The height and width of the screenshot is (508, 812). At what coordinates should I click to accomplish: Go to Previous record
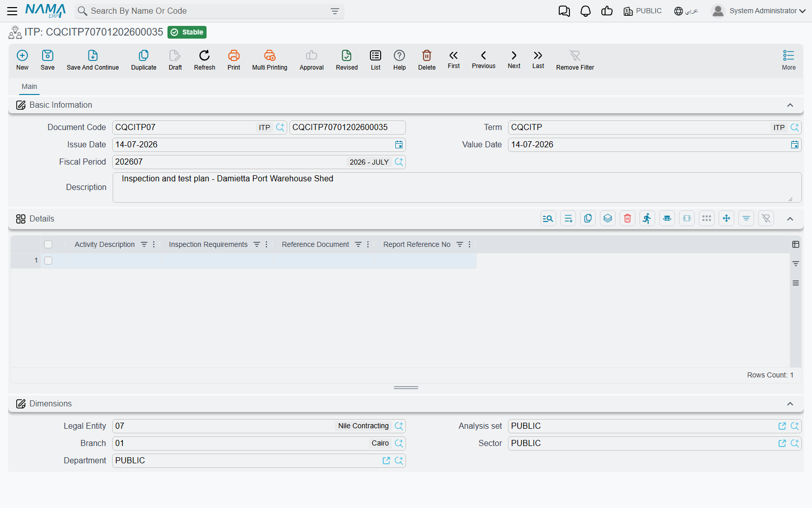coord(484,59)
